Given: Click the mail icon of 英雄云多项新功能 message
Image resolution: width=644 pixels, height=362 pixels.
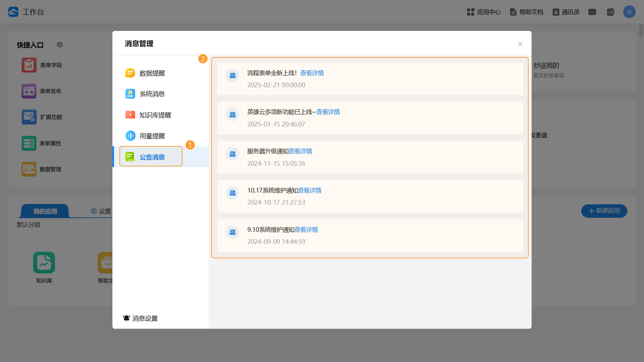Looking at the screenshot, I should pos(232,115).
